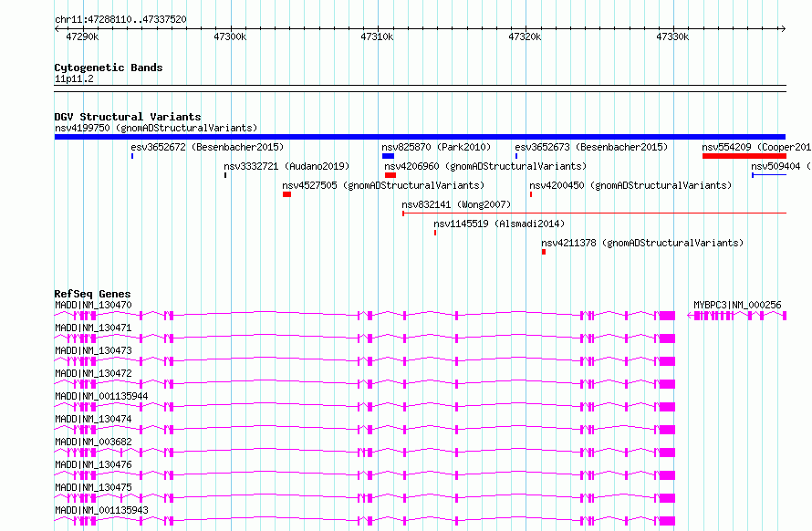The height and width of the screenshot is (531, 812).
Task: Select the red nsv4206960 variant block
Action: click(390, 175)
